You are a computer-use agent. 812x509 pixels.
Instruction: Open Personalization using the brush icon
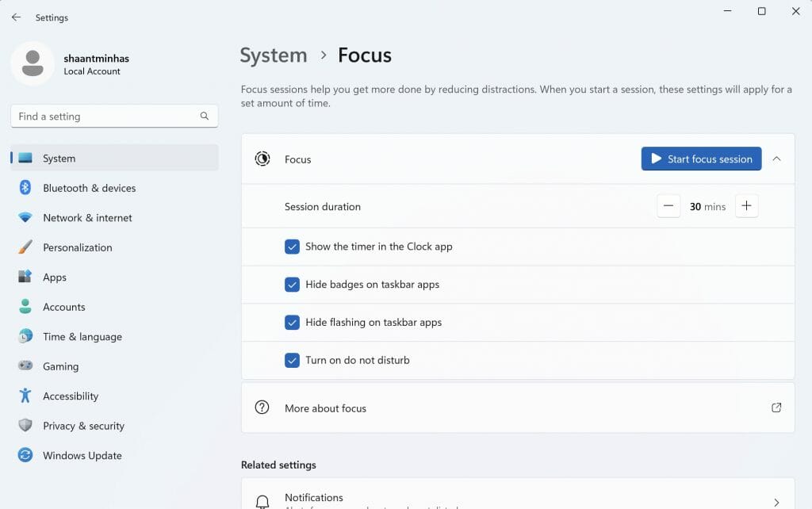[25, 247]
